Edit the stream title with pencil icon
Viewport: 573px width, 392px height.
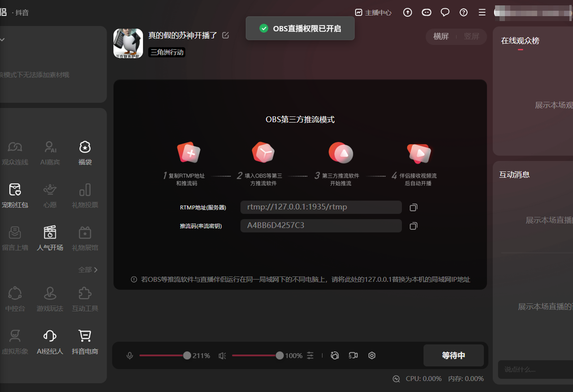[x=225, y=35]
